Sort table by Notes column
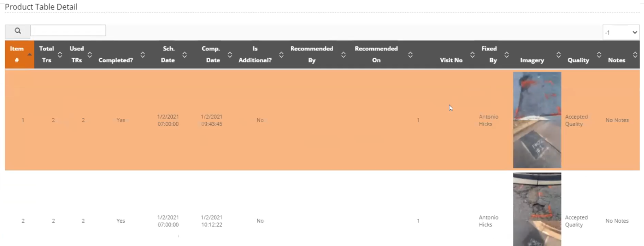Screen dimensions: 644x246 pyautogui.click(x=622, y=54)
